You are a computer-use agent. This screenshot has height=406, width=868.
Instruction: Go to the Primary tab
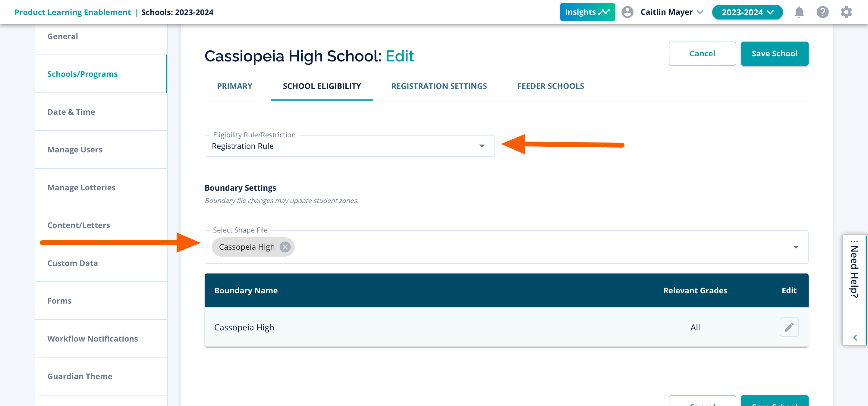click(x=234, y=86)
